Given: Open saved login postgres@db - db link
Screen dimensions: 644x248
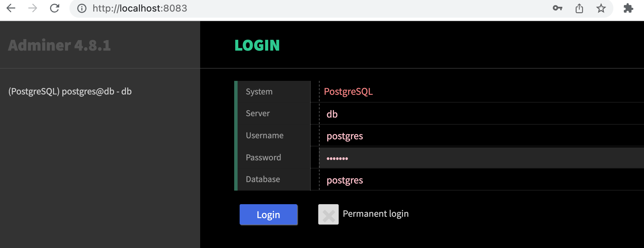Looking at the screenshot, I should coord(70,91).
